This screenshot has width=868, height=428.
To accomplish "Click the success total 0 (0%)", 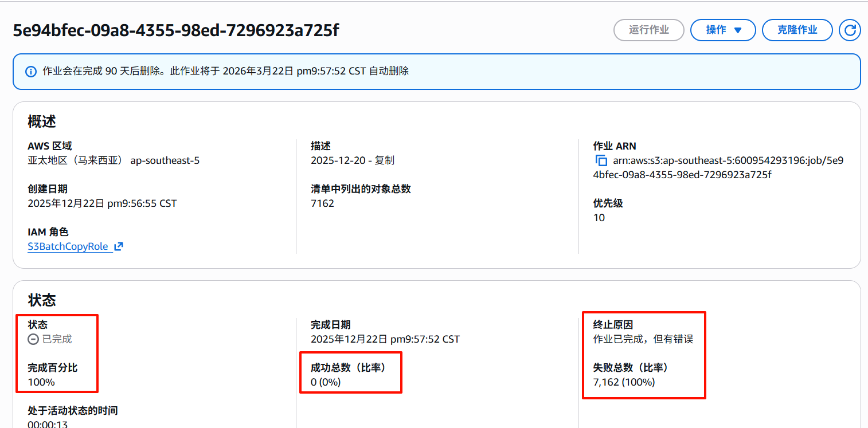I will click(x=326, y=382).
